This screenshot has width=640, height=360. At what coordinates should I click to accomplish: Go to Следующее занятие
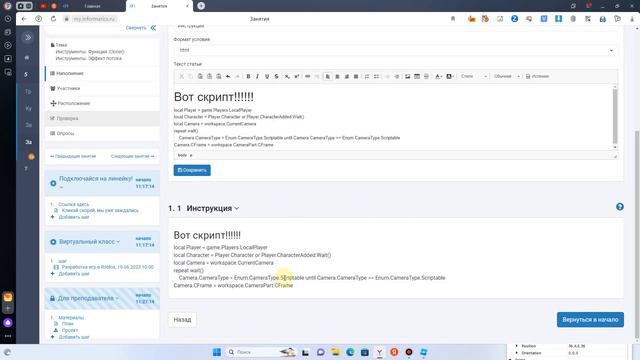click(x=133, y=156)
